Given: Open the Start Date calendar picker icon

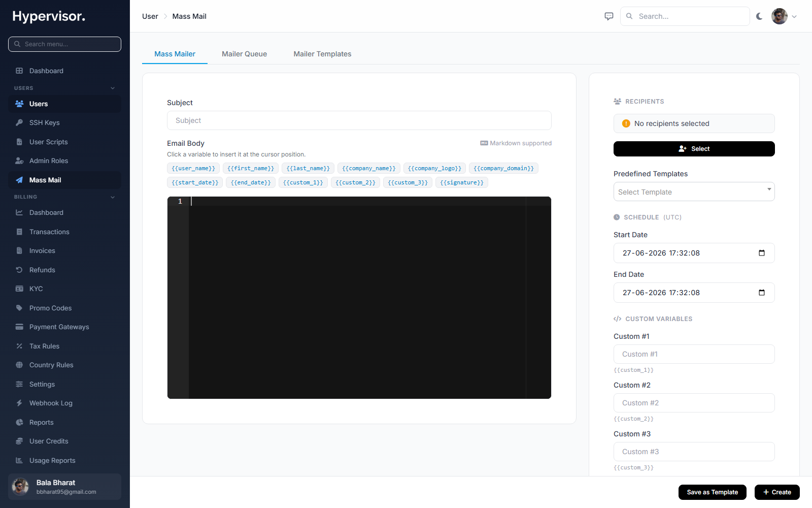Looking at the screenshot, I should pyautogui.click(x=762, y=253).
